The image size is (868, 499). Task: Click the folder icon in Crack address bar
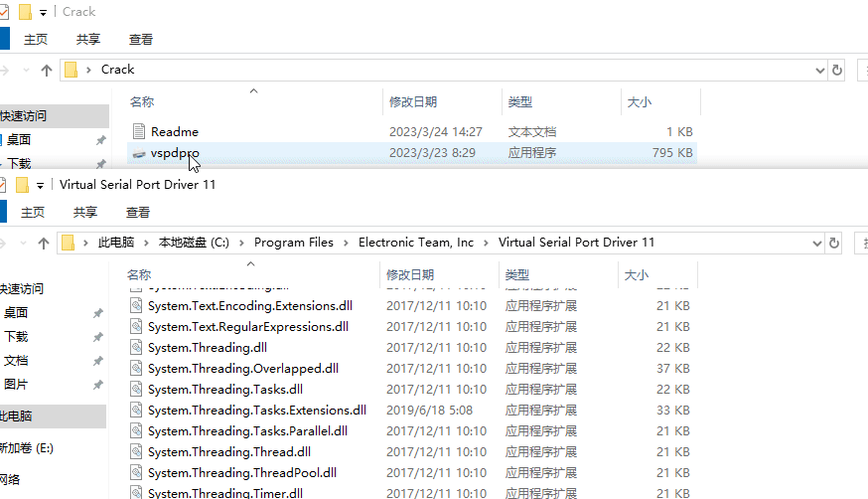coord(71,70)
